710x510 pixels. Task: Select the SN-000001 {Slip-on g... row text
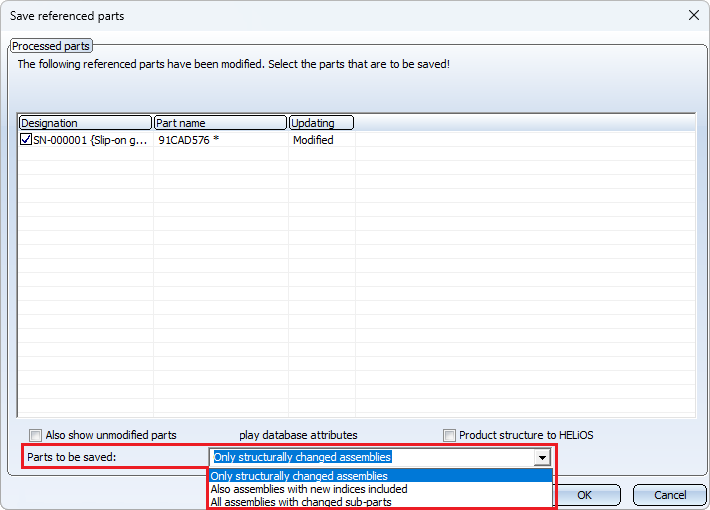coord(90,140)
